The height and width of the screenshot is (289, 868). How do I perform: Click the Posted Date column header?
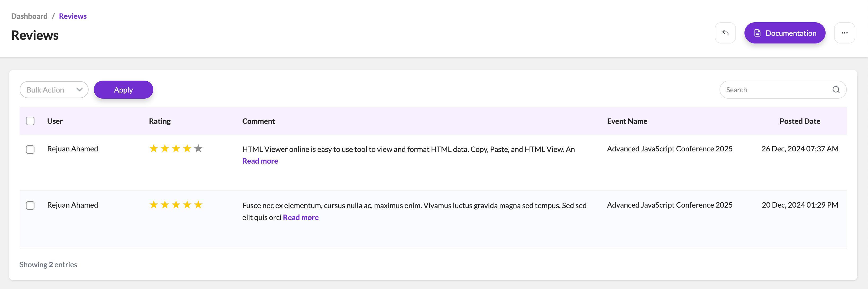800,121
